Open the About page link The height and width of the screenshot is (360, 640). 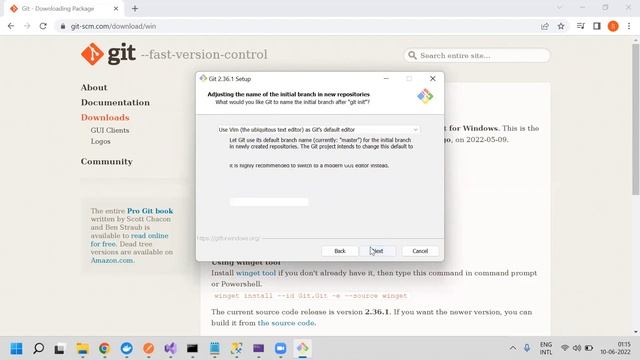coord(94,87)
